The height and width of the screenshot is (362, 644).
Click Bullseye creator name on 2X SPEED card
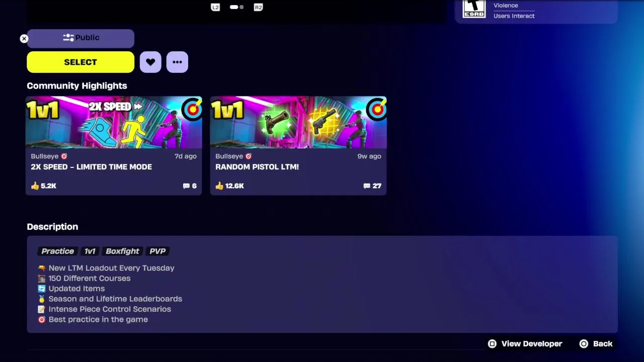click(x=45, y=156)
